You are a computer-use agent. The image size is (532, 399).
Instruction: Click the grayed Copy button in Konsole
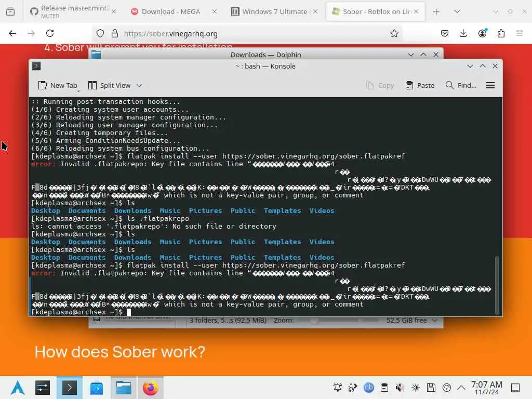[x=380, y=86]
